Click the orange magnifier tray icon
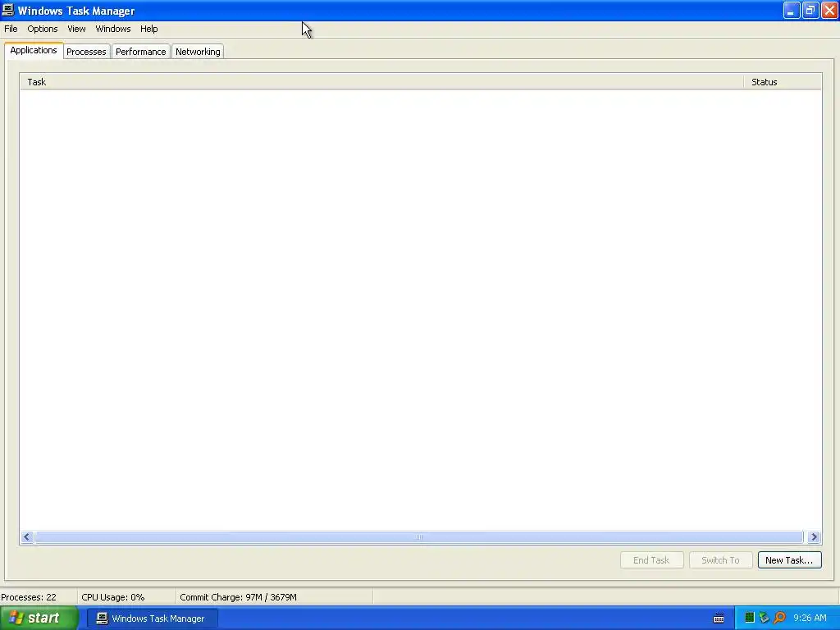Viewport: 840px width, 630px height. [779, 619]
